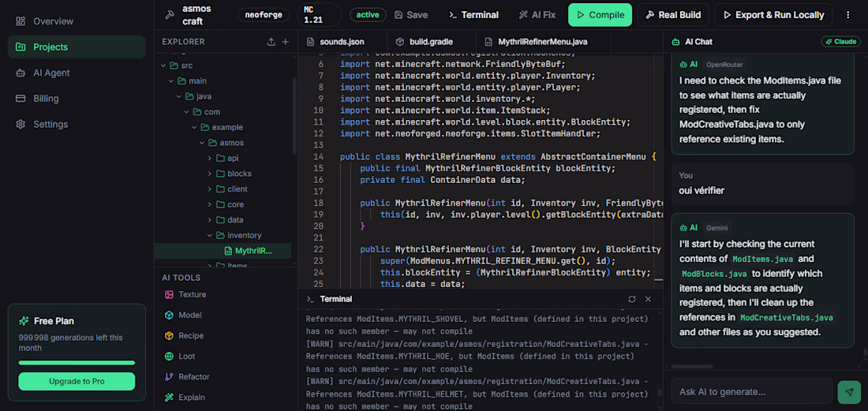
Task: Close the Terminal panel
Action: [648, 299]
